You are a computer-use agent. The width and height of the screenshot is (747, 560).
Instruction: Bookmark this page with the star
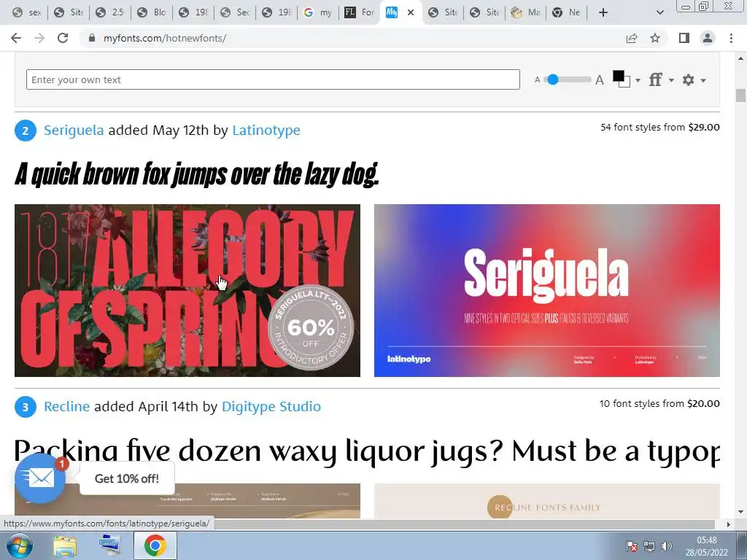pyautogui.click(x=655, y=38)
